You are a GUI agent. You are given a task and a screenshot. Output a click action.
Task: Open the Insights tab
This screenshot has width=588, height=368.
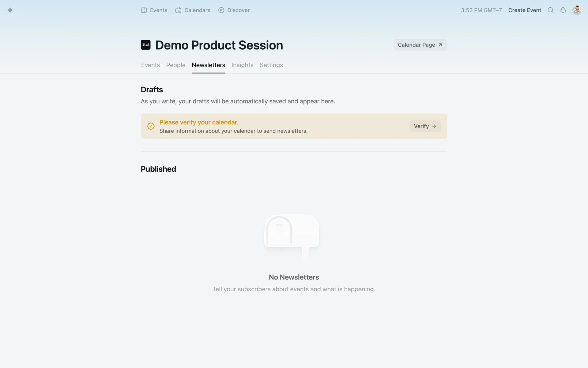[242, 65]
